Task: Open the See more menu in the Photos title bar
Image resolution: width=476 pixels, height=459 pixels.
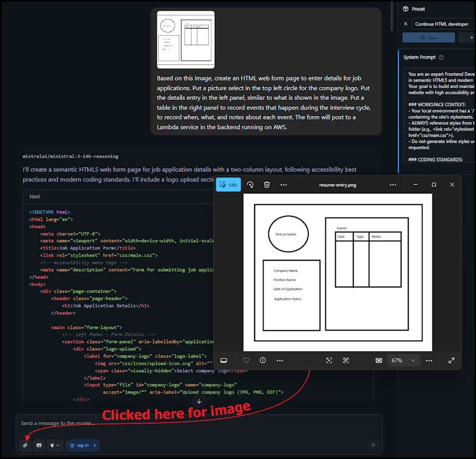Action: (x=393, y=185)
